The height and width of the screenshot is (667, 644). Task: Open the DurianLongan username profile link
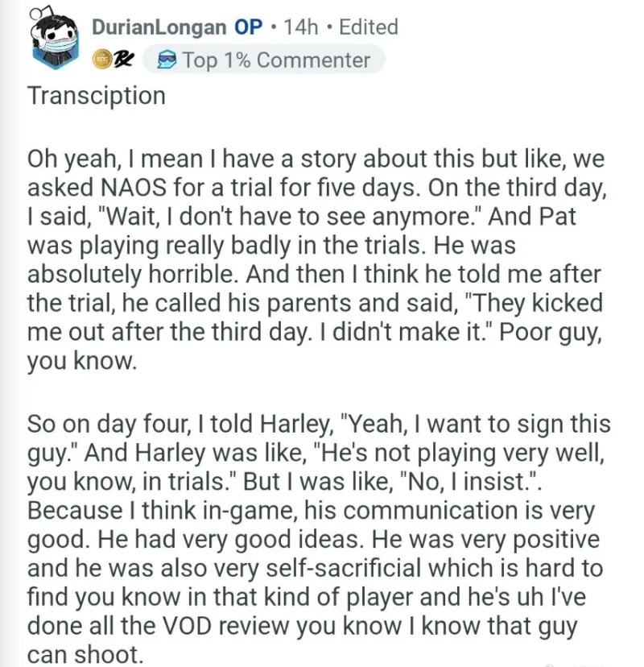(159, 27)
